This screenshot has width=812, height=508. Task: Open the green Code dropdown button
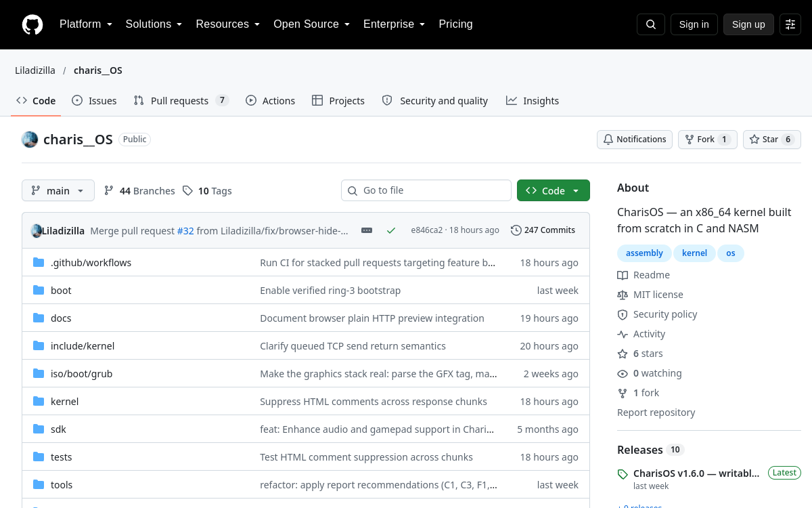click(554, 191)
